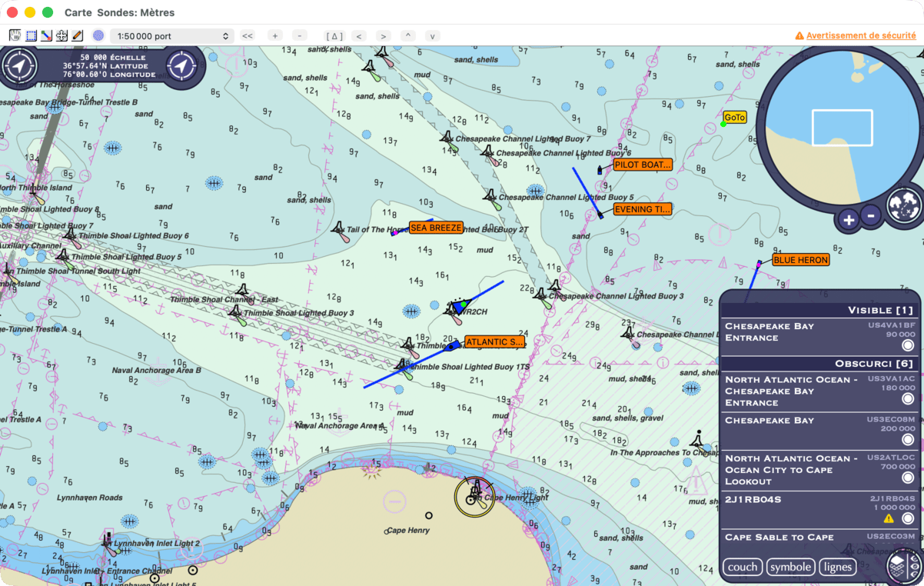The height and width of the screenshot is (586, 924).
Task: Click the couch button
Action: pos(743,568)
